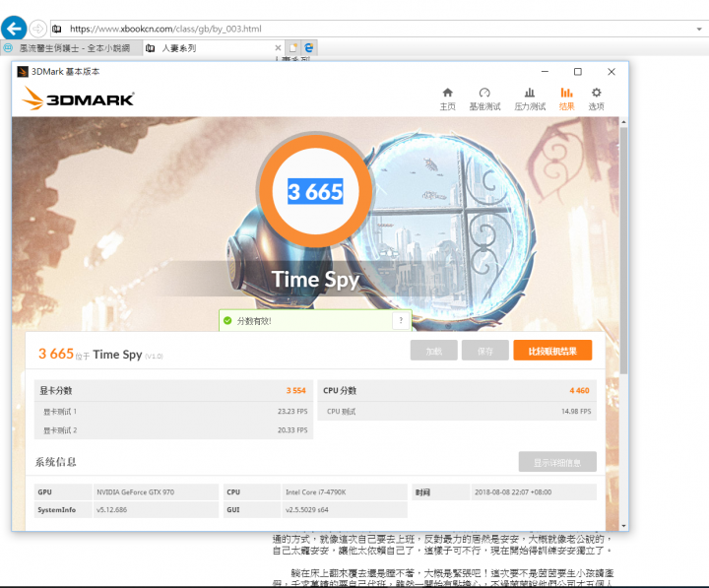The image size is (709, 588).
Task: Click 比较联机结果 compare online button
Action: (x=552, y=351)
